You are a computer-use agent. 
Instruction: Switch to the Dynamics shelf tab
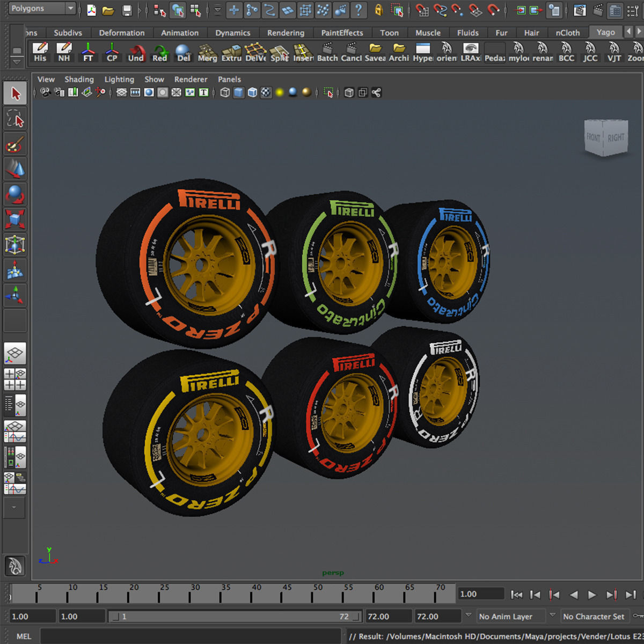tap(233, 33)
